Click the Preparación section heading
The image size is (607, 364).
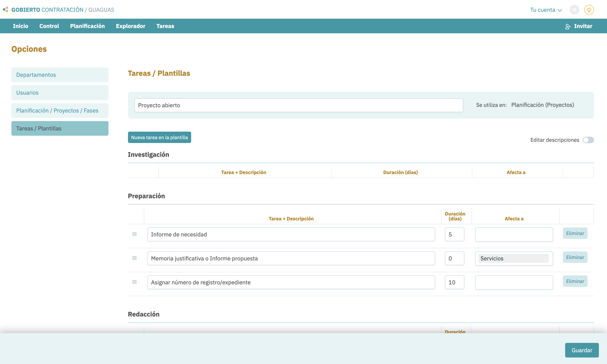click(x=146, y=196)
